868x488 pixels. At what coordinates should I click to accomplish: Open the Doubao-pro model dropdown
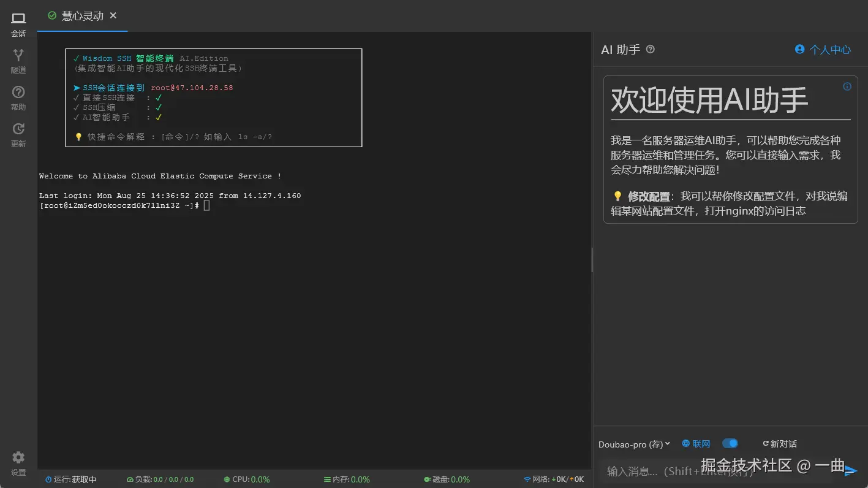point(633,443)
